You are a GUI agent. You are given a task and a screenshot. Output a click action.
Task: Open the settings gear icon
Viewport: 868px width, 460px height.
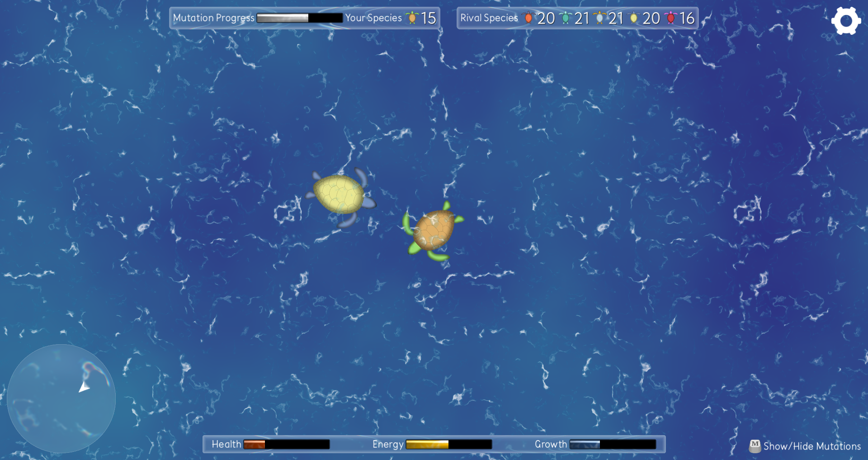point(846,21)
